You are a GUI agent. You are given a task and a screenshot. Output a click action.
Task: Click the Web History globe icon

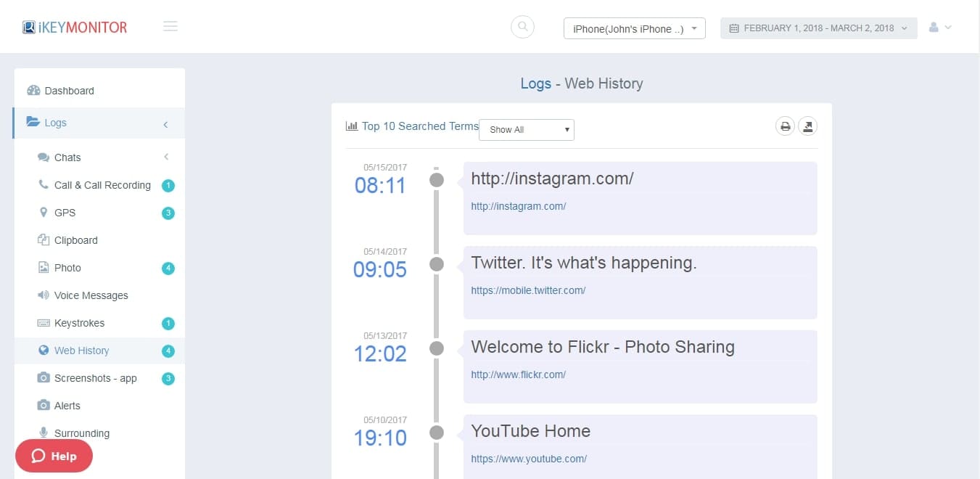(43, 350)
